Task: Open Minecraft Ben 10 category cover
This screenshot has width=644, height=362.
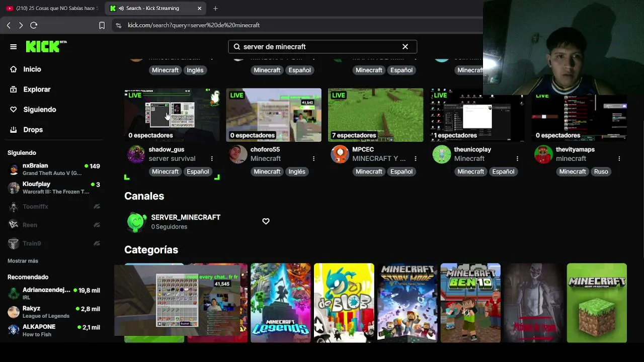Action: pyautogui.click(x=470, y=303)
